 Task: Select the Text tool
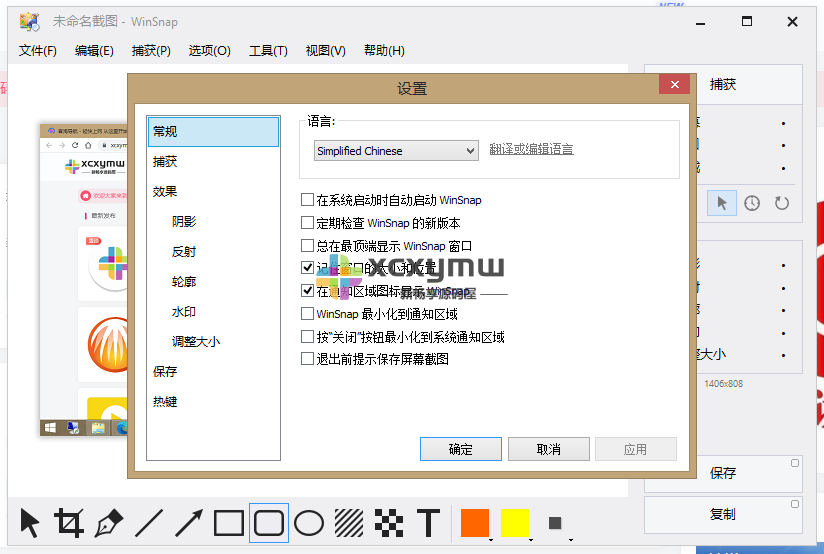(428, 522)
